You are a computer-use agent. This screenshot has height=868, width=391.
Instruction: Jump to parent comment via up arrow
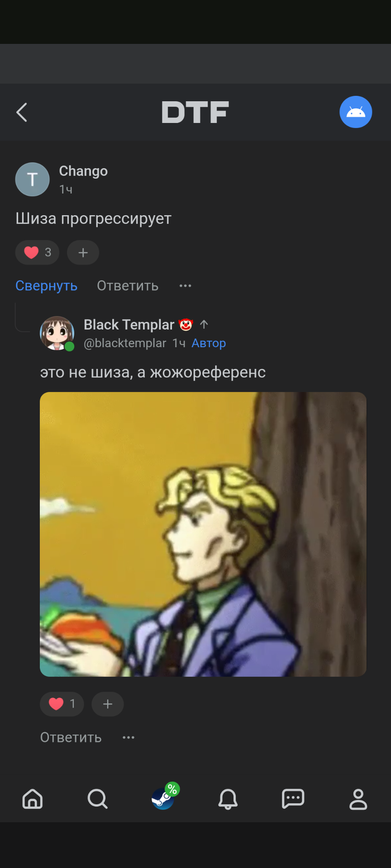(x=204, y=325)
